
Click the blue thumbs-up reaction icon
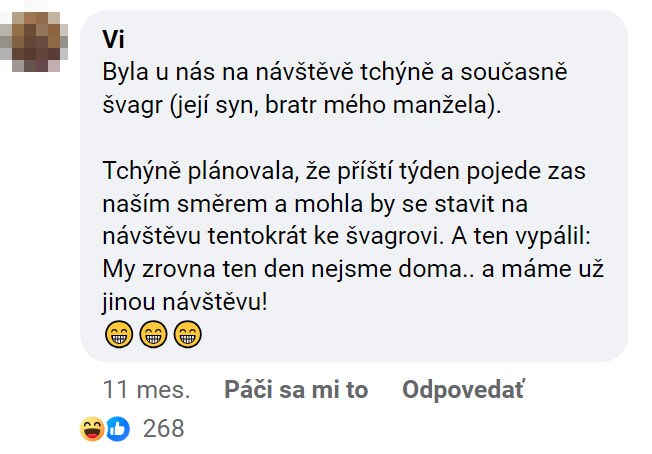coord(118,429)
